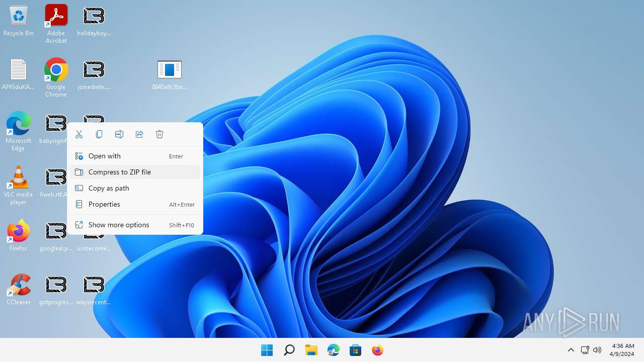Select the 0845a8c3be file icon

(x=170, y=75)
